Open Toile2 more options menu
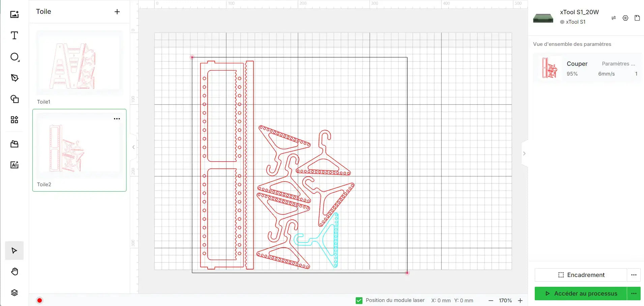 [x=117, y=119]
